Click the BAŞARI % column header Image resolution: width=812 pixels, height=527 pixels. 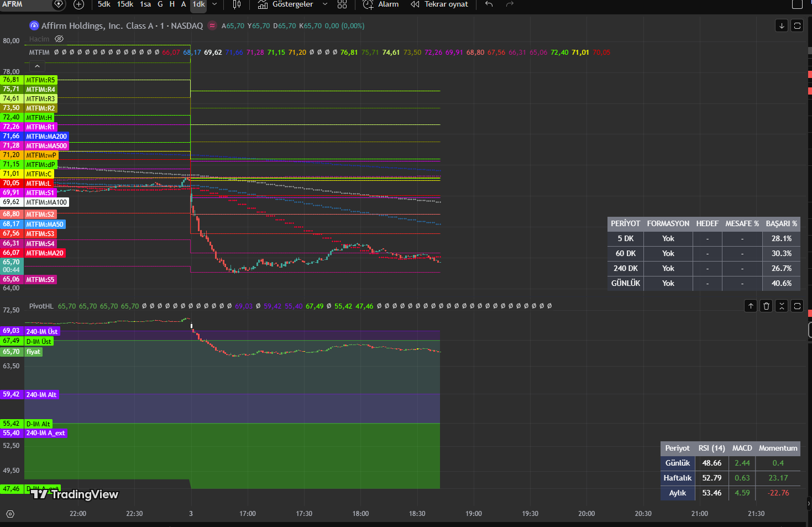point(781,224)
